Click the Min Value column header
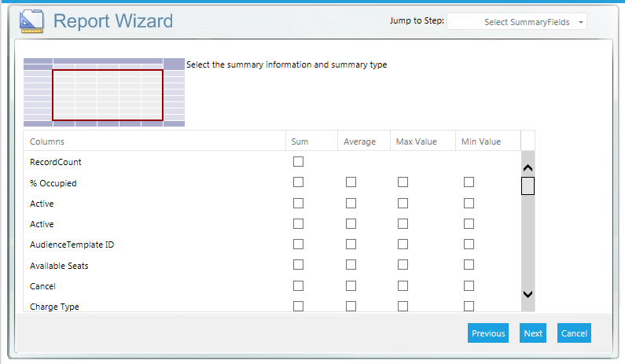Screen dimensions: 625x364 480,142
